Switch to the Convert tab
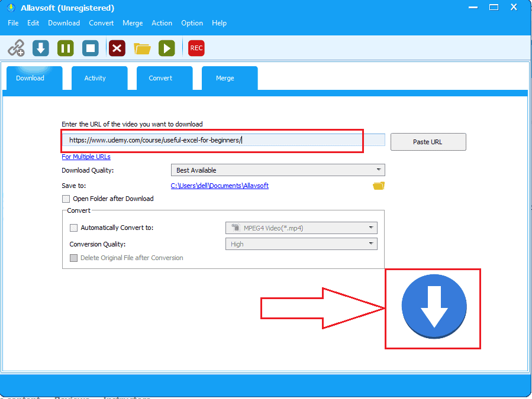 coord(165,78)
